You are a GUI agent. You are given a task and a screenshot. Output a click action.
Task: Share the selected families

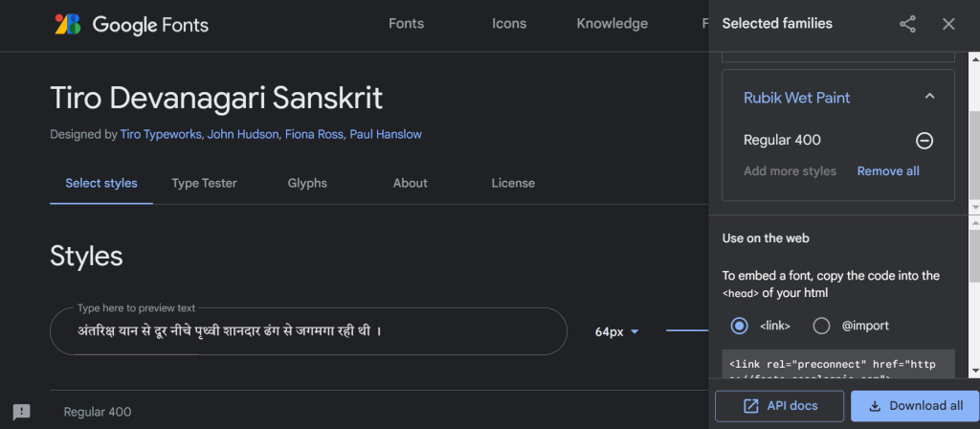(x=907, y=24)
